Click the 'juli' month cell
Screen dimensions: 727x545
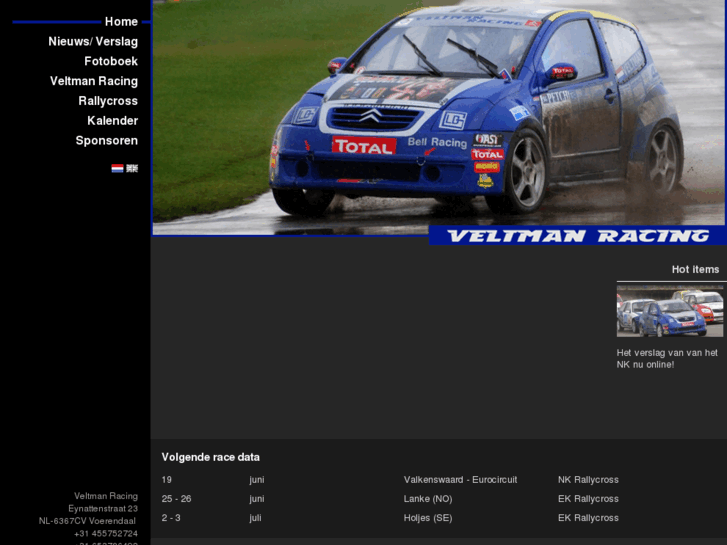(255, 518)
